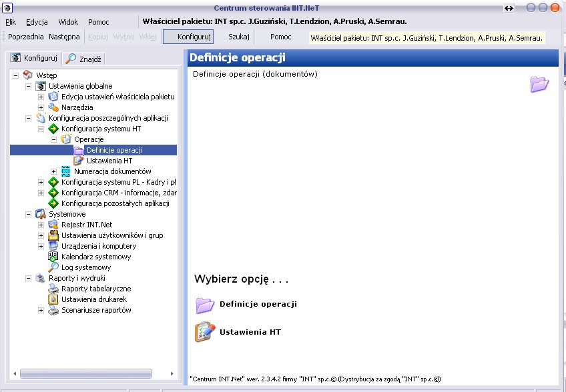Expand Scenariusze raportów node
This screenshot has width=566, height=392.
pos(41,310)
